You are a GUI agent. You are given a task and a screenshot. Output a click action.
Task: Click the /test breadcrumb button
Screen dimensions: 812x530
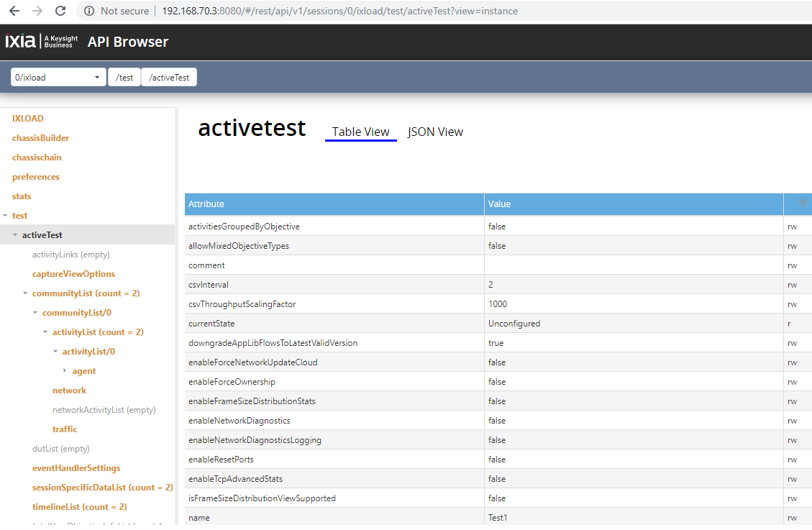tap(124, 78)
